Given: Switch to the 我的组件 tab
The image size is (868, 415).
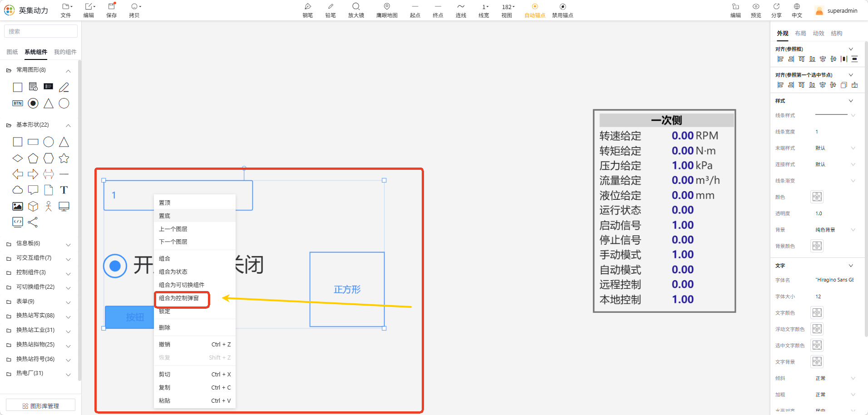Looking at the screenshot, I should (65, 52).
